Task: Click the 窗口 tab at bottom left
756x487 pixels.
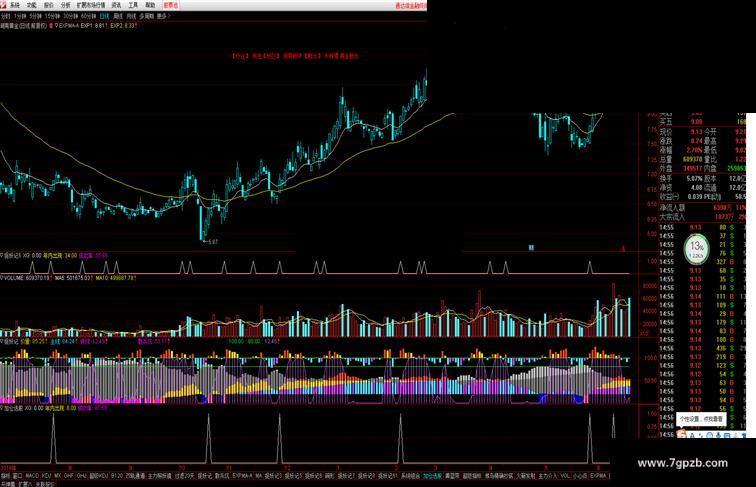Action: tap(17, 476)
